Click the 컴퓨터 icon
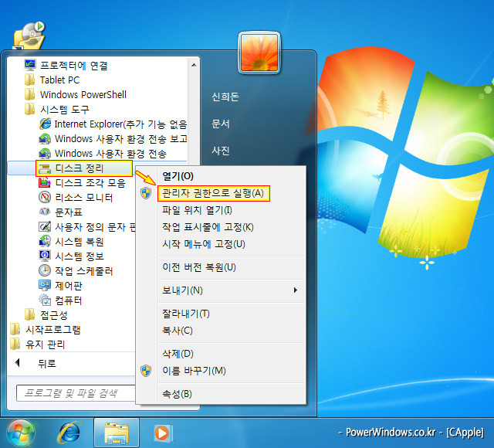The width and height of the screenshot is (494, 448). (45, 300)
